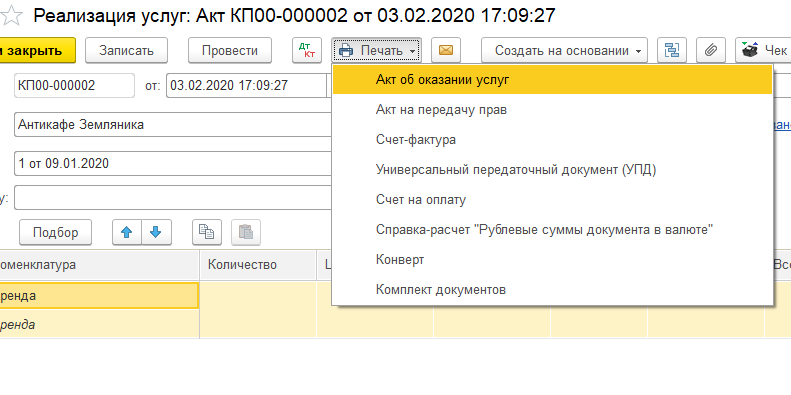Open the Печать dropdown button
791x395 pixels.
click(376, 50)
